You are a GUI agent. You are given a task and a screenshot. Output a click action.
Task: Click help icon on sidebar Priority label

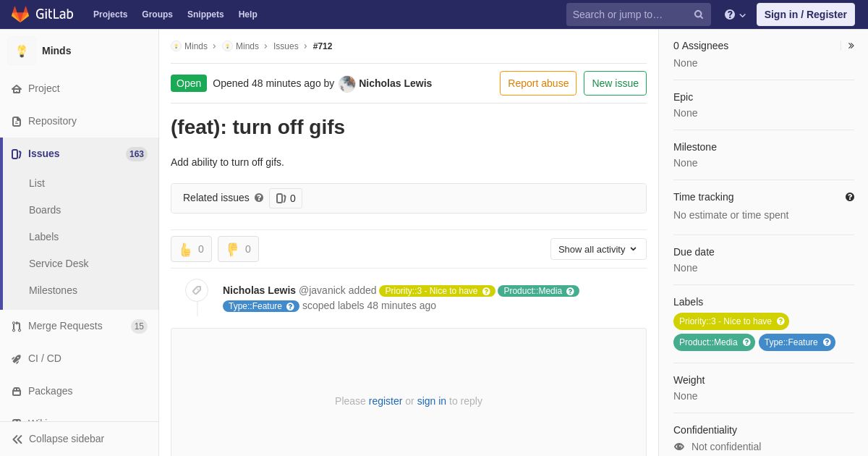780,321
